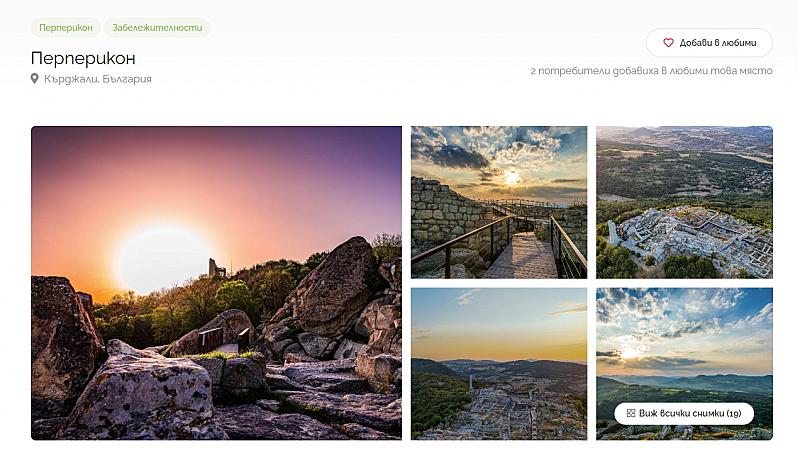
Task: Click the Добави в любими button
Action: pos(709,43)
